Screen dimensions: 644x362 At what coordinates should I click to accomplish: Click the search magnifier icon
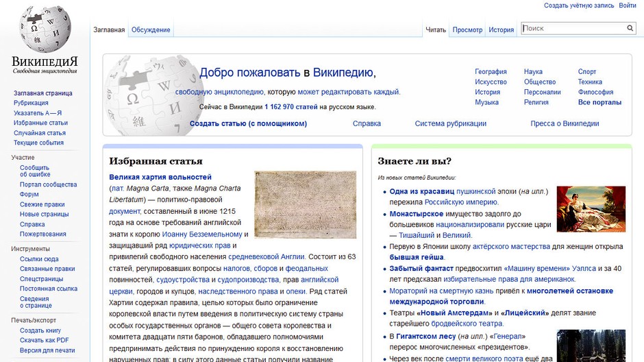[630, 28]
